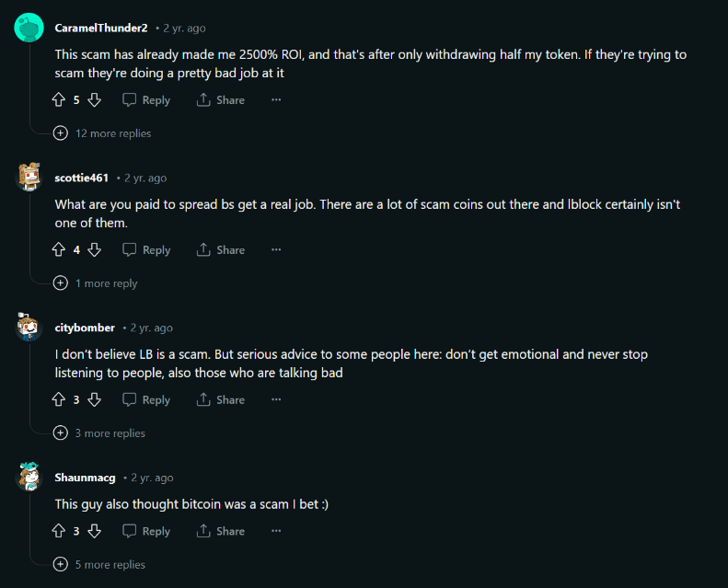Screen dimensions: 728x588
Task: Open the ellipsis menu on scottie461's comment
Action: 276,249
